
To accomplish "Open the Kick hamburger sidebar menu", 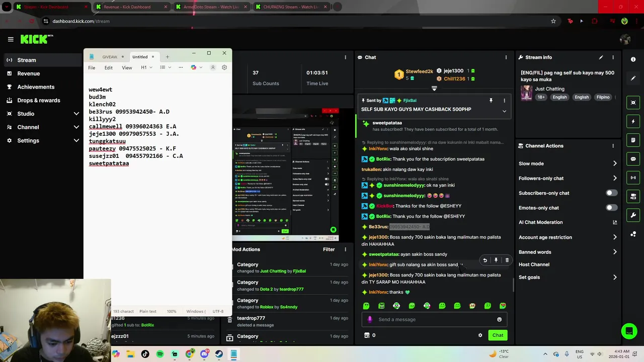I will (11, 39).
